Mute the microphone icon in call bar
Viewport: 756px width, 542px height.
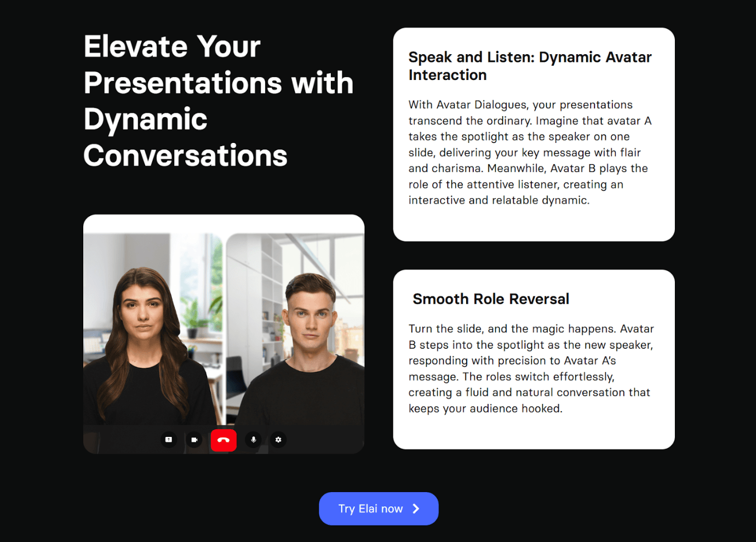[x=253, y=440]
